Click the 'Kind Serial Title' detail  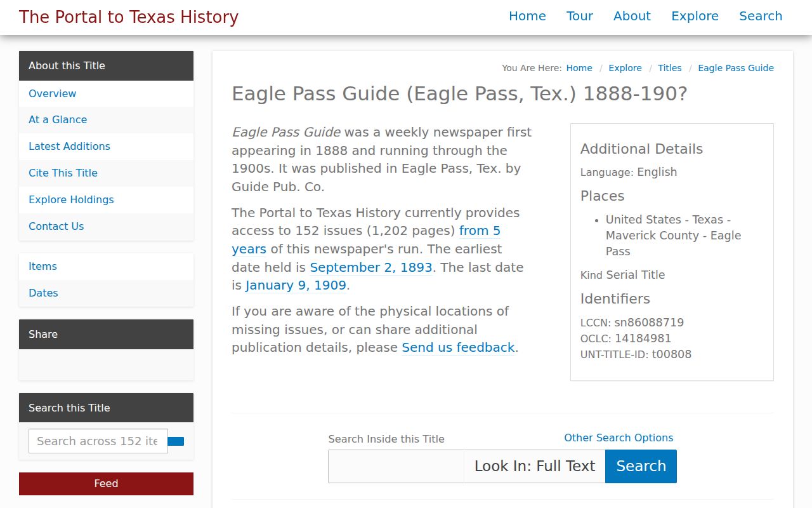coord(622,275)
